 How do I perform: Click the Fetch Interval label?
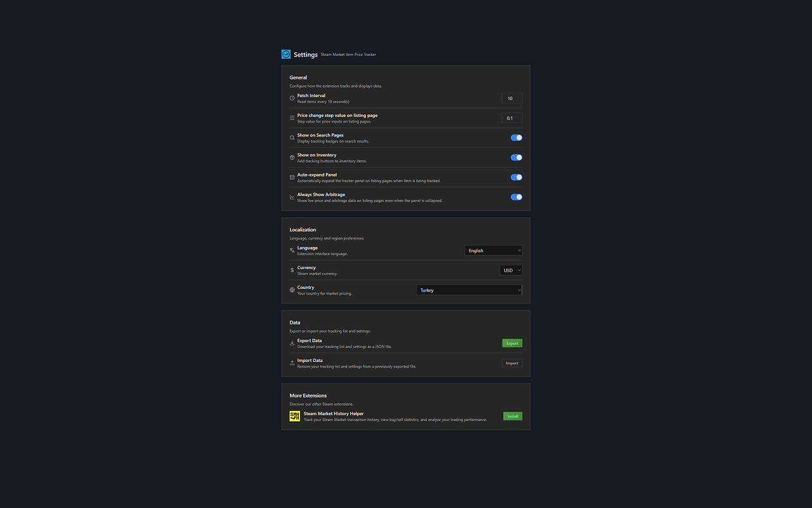tap(311, 95)
